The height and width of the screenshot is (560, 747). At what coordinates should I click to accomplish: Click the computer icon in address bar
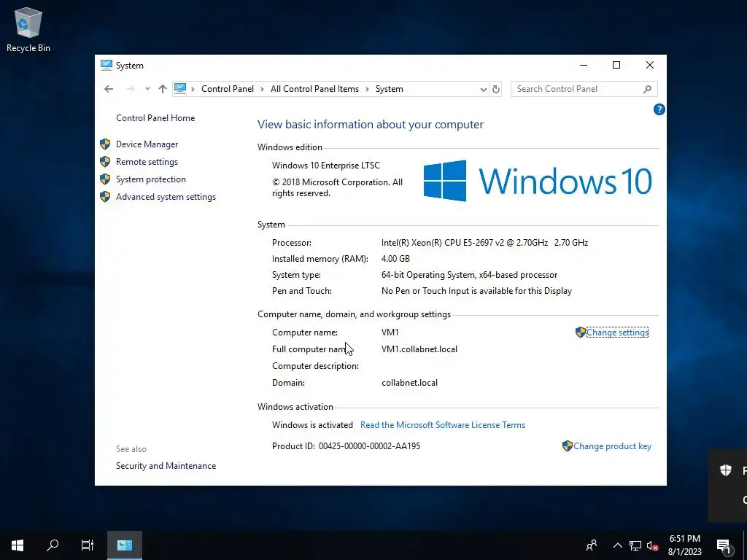(x=180, y=88)
